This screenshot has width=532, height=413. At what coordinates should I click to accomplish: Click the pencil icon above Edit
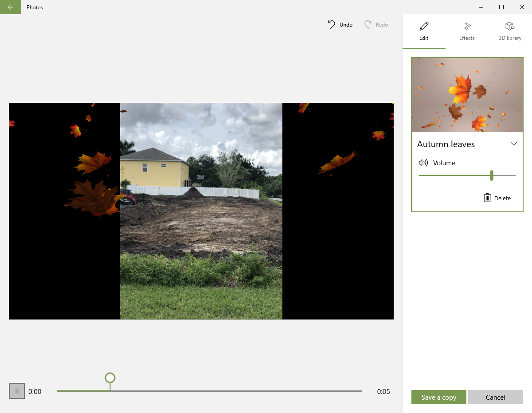[x=424, y=26]
